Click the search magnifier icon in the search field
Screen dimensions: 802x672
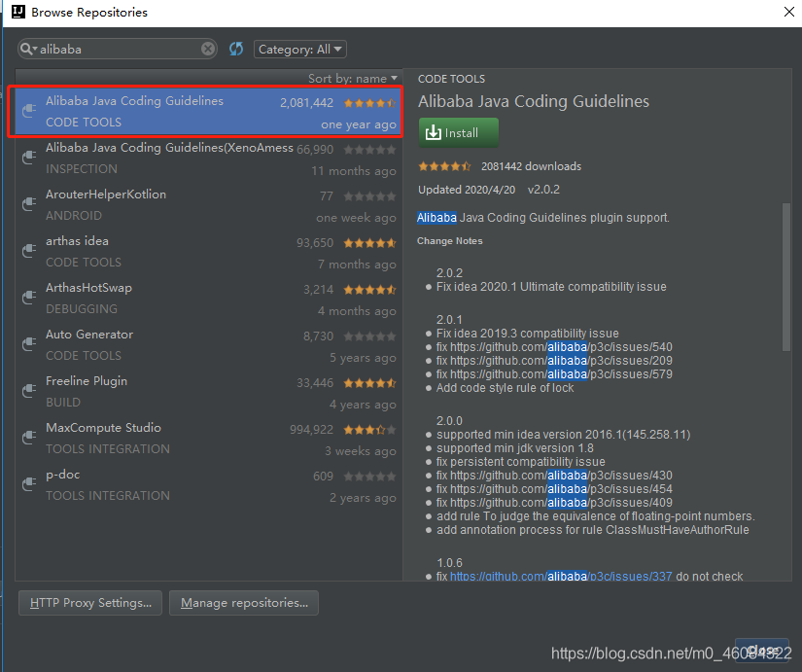26,50
